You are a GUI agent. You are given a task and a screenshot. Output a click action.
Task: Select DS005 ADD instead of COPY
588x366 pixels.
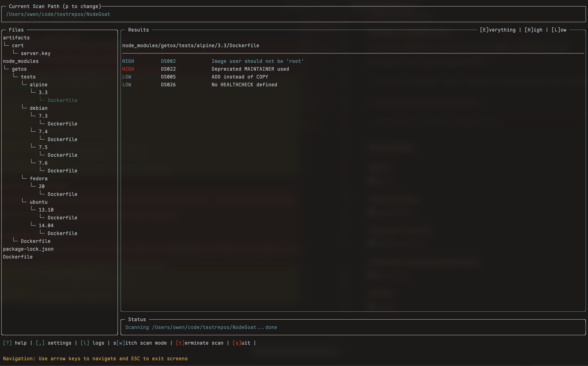pyautogui.click(x=353, y=77)
